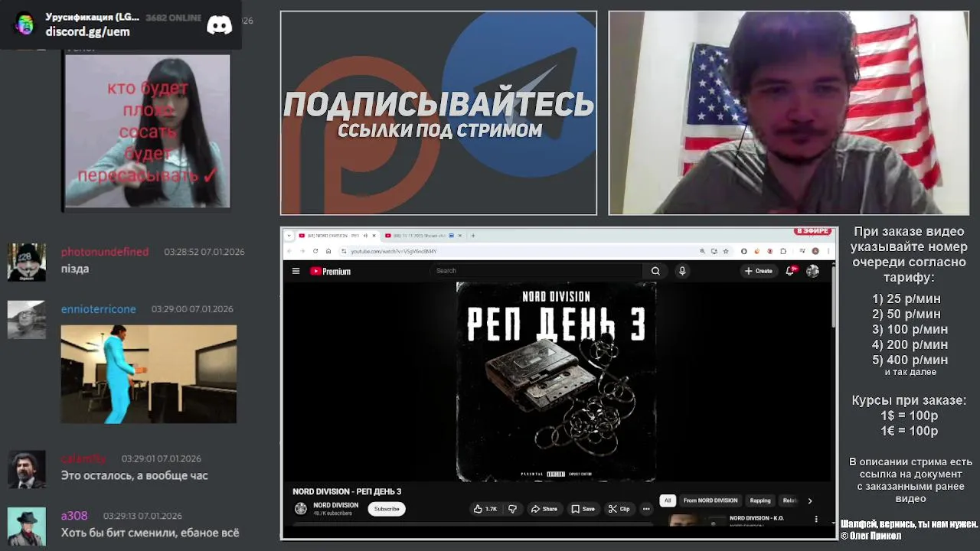Bookmark this page with the star
This screenshot has width=980, height=551.
[x=726, y=251]
